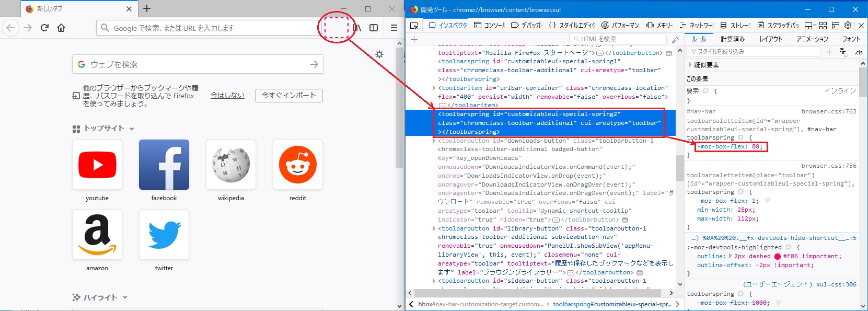Screen dimensions: 868x311
Task: Switch to the スクラッチパッド devtools tab
Action: [778, 25]
